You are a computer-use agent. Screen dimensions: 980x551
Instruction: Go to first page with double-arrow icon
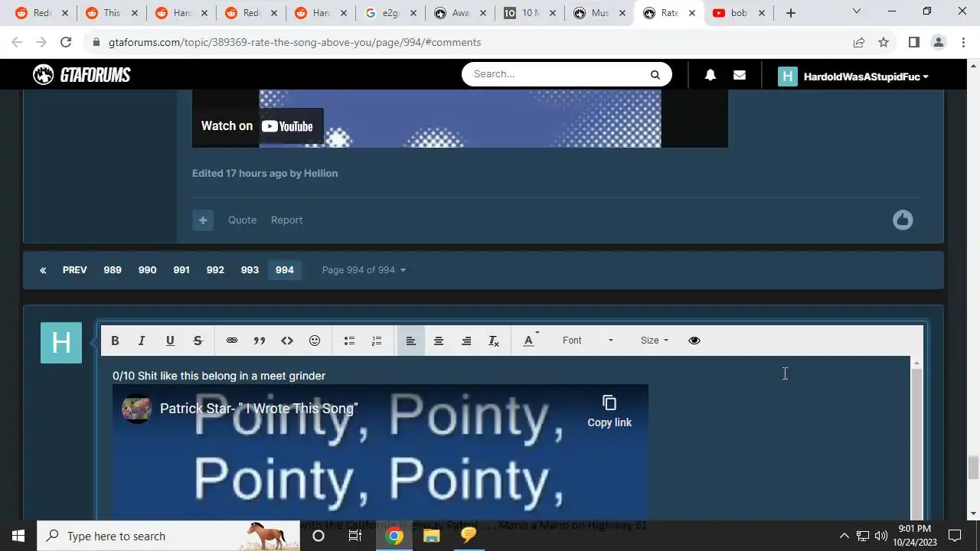43,270
